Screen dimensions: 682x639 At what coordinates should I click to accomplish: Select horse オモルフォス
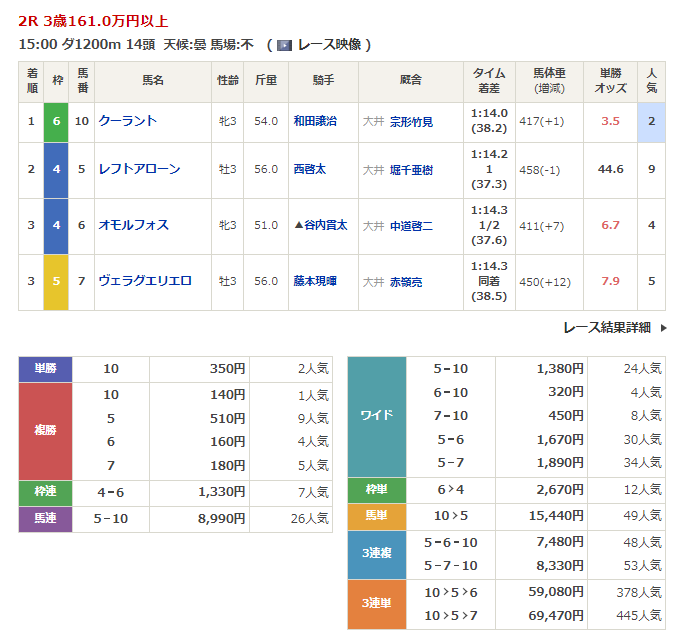tap(134, 225)
